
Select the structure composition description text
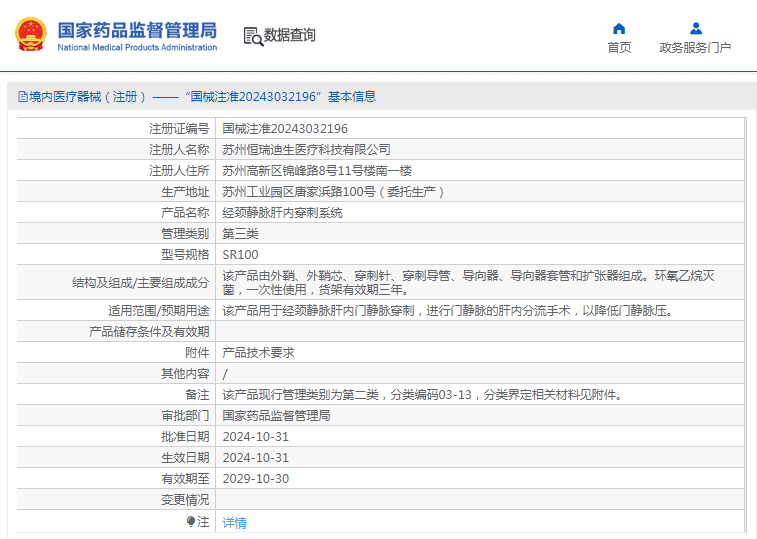468,283
